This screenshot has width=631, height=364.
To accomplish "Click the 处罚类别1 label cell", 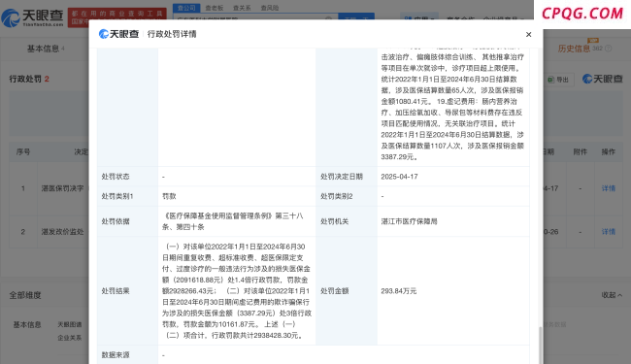I will (127, 196).
